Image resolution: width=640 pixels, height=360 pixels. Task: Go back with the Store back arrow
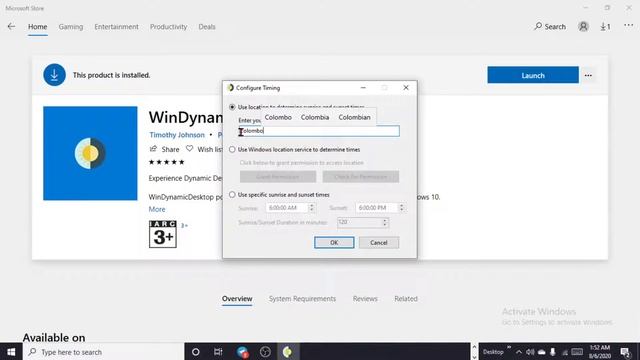[11, 27]
